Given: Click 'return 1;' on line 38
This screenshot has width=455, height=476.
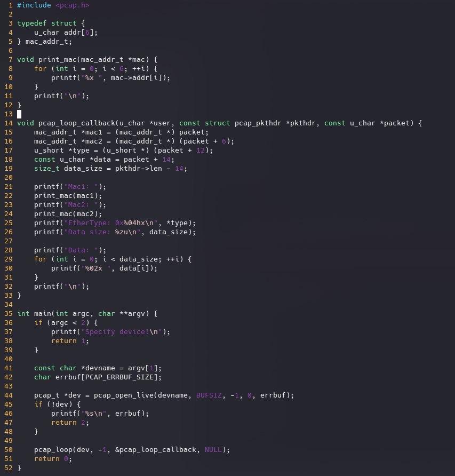Looking at the screenshot, I should pyautogui.click(x=70, y=341).
